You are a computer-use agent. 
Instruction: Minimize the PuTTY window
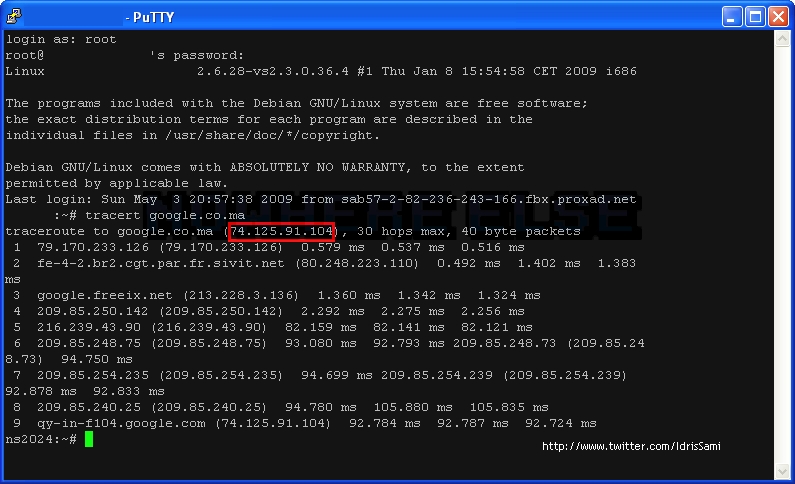coord(732,17)
